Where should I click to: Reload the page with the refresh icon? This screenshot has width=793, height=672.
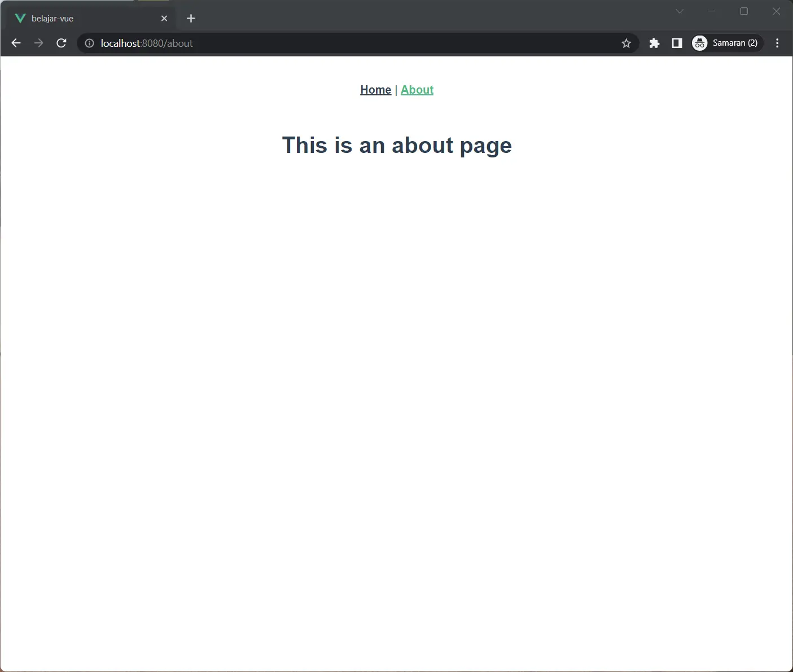(62, 43)
